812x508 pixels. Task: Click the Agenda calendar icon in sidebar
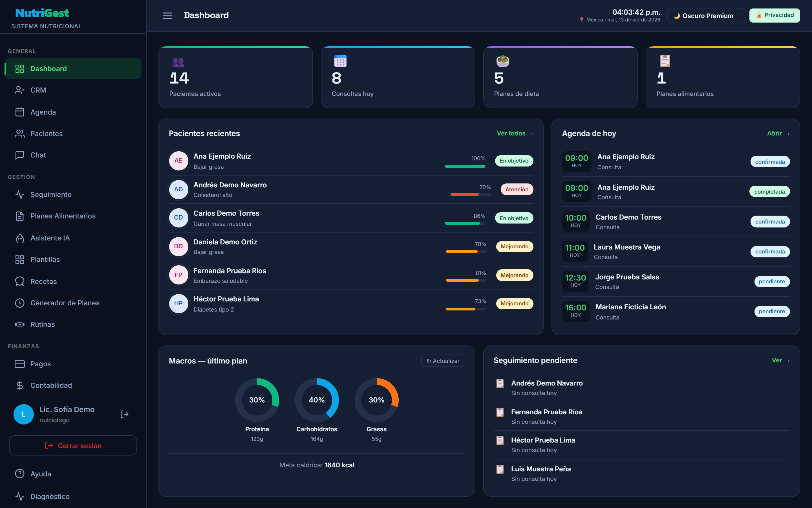click(19, 112)
